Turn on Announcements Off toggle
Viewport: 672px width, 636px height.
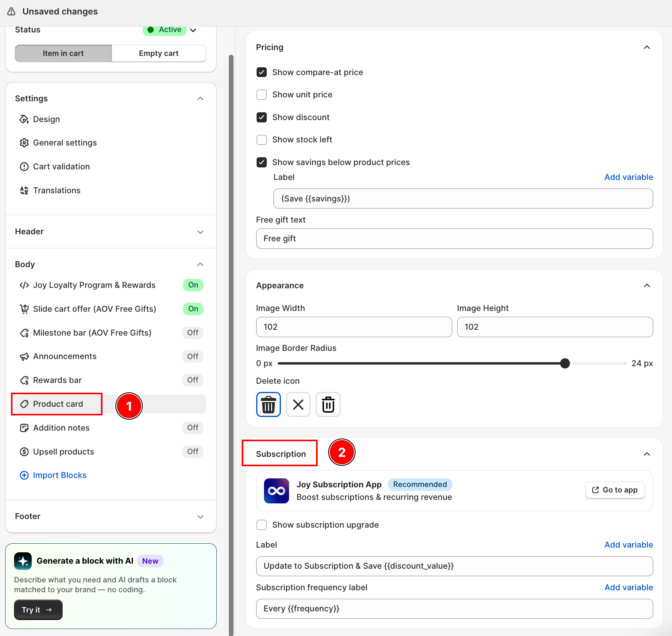click(193, 356)
